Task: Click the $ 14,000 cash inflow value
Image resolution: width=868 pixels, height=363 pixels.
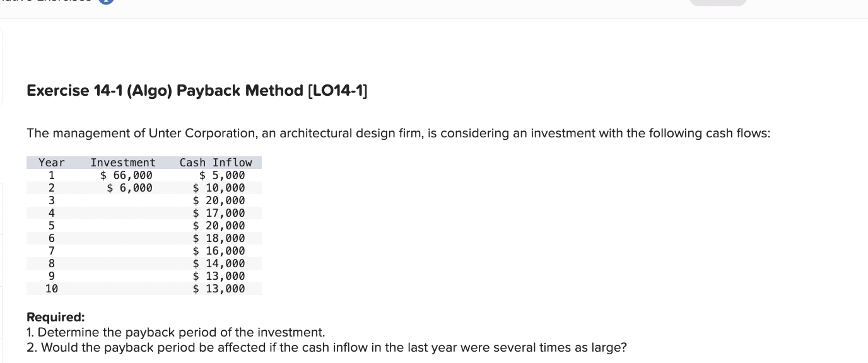Action: pos(219,263)
